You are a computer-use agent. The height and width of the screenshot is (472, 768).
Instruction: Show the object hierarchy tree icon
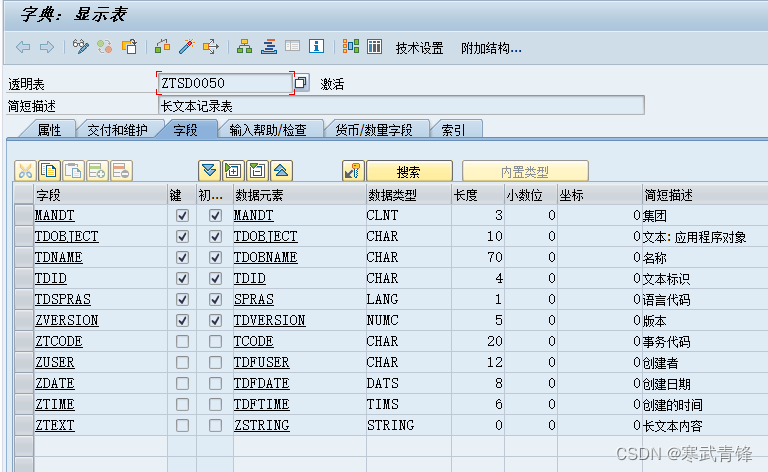[x=244, y=47]
